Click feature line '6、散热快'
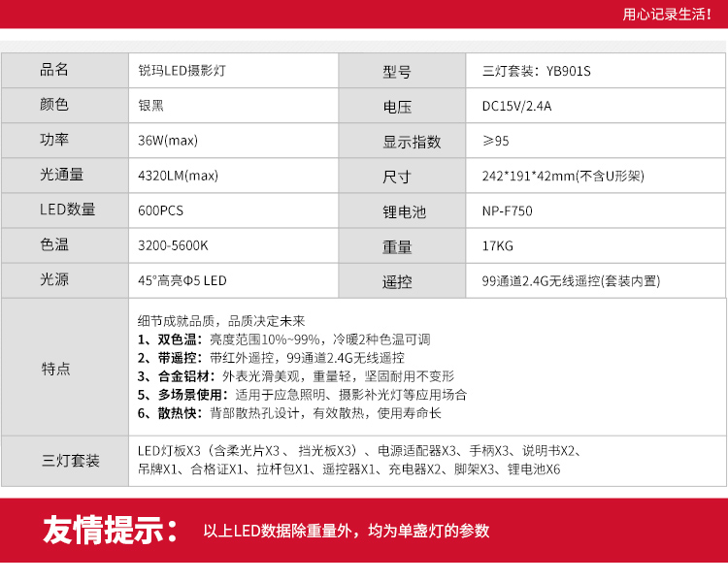Viewport: 728px width, 582px height. pyautogui.click(x=289, y=413)
